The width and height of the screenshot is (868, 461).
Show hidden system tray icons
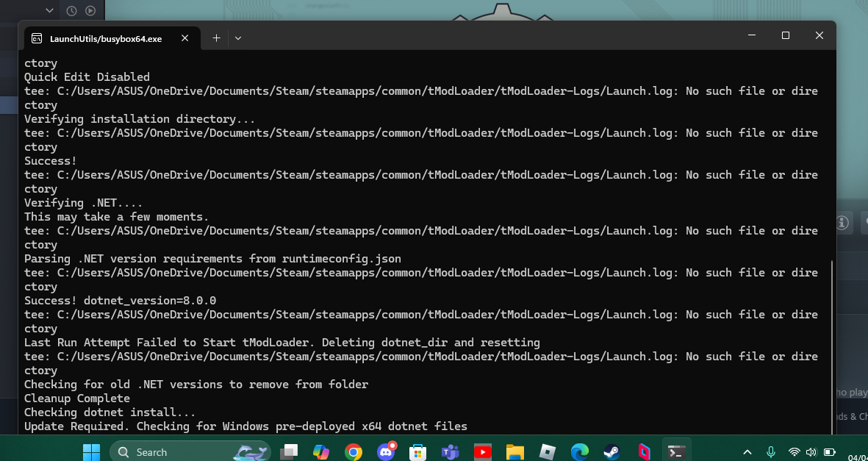coord(747,452)
